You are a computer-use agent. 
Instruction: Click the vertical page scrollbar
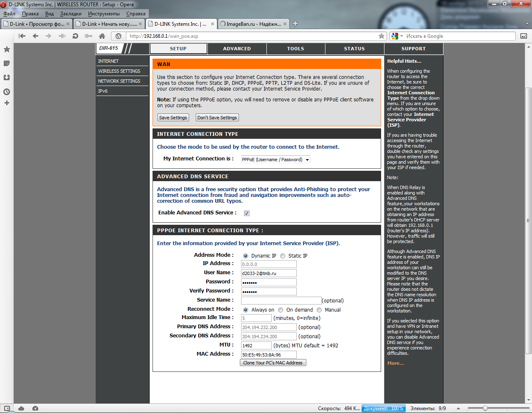click(528, 220)
